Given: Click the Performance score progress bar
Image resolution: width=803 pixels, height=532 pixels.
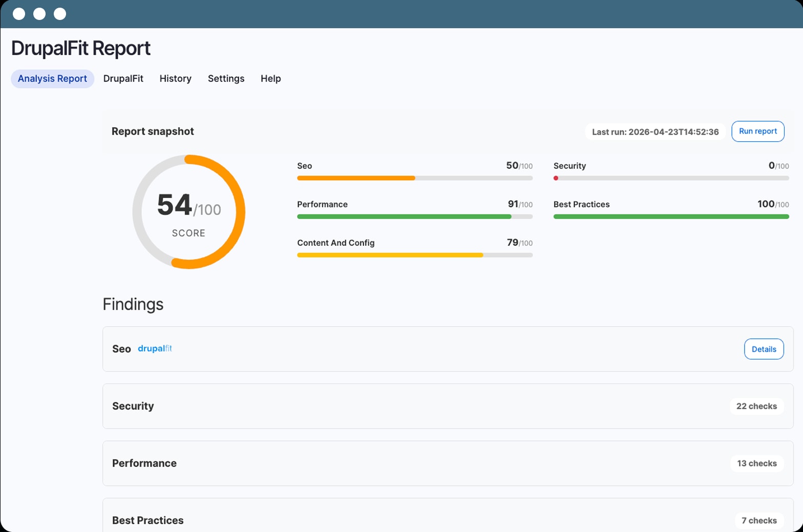Looking at the screenshot, I should pos(415,217).
